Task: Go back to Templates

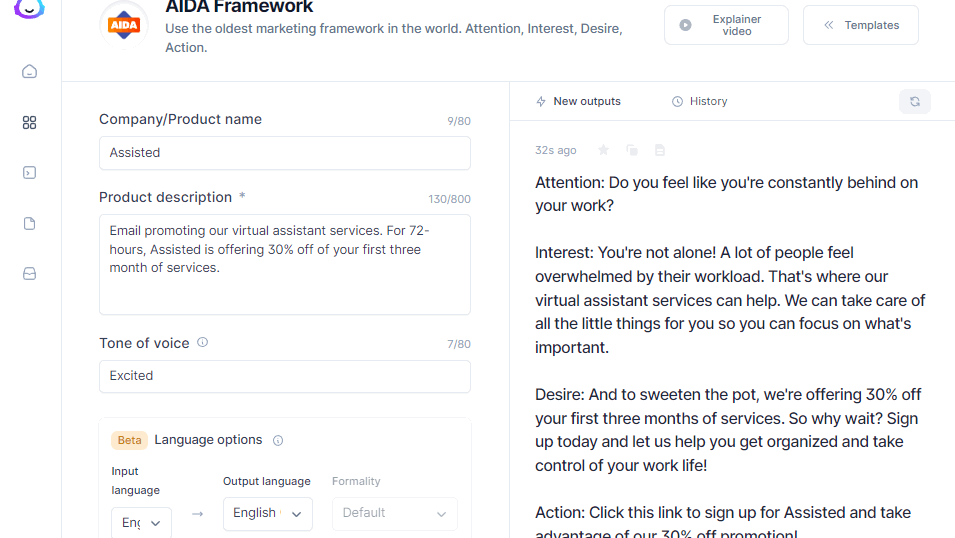Action: [860, 25]
